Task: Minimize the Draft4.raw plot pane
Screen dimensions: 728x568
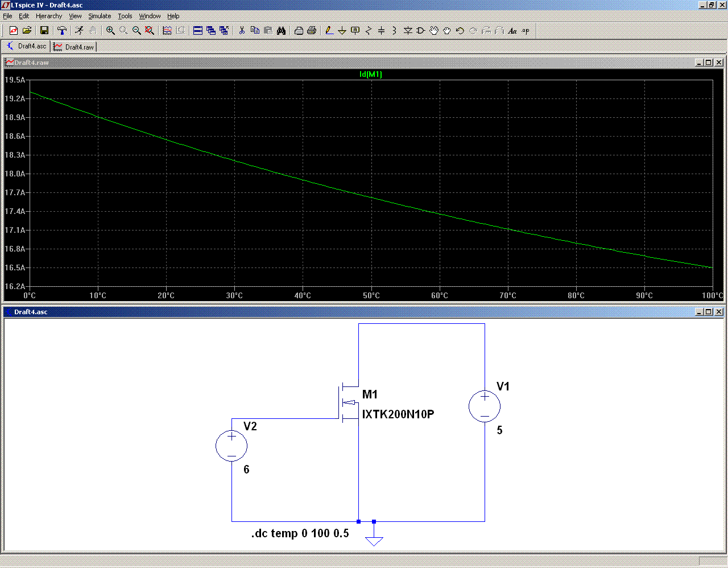Action: point(700,63)
